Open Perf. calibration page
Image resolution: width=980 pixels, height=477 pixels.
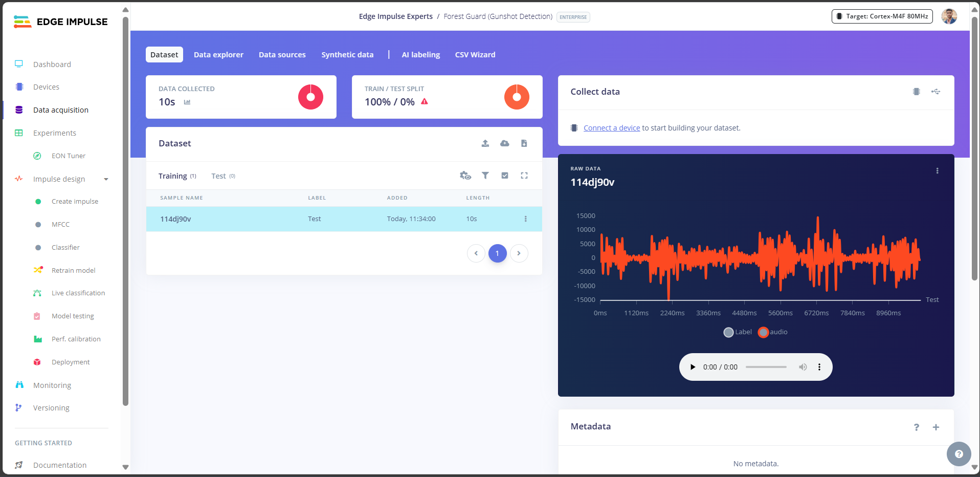click(76, 339)
